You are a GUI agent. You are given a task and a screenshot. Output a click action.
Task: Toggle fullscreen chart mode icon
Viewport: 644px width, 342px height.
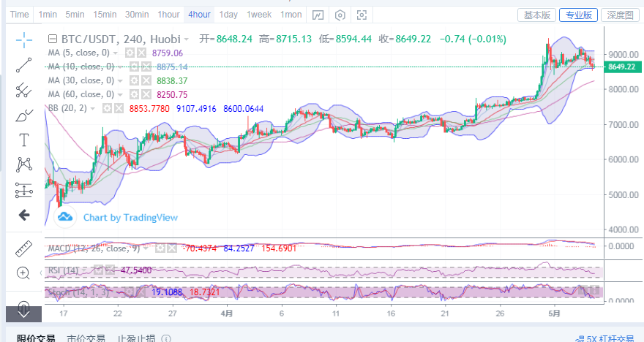(x=362, y=15)
